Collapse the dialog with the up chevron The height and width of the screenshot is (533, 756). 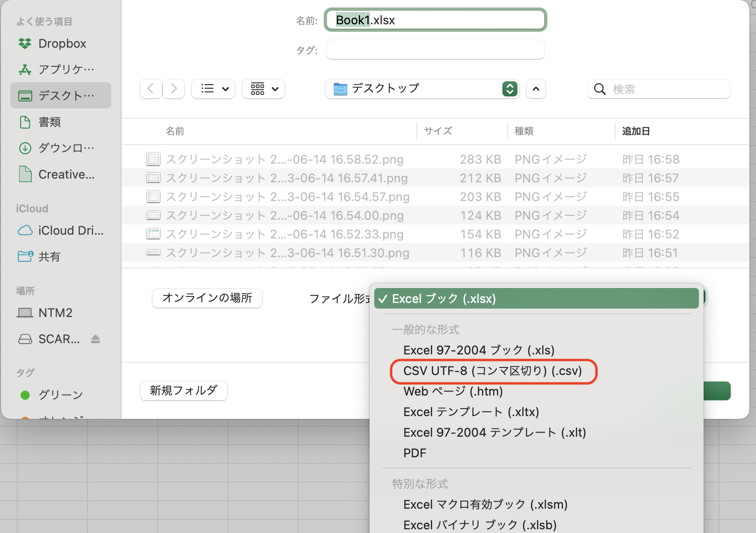click(536, 89)
